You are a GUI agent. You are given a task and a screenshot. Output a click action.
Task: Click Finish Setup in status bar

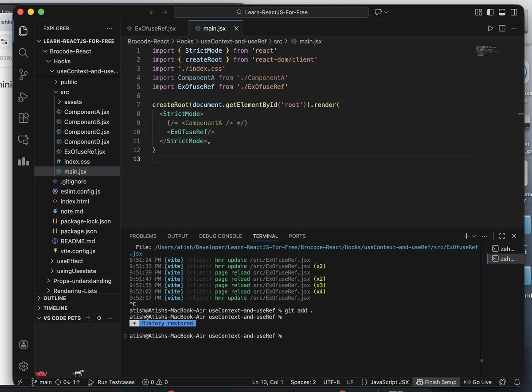pyautogui.click(x=436, y=382)
